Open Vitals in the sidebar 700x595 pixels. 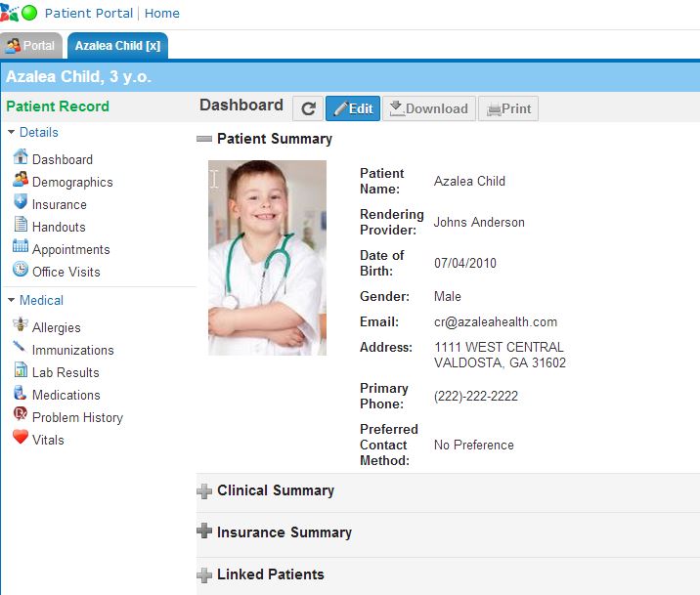pyautogui.click(x=48, y=440)
